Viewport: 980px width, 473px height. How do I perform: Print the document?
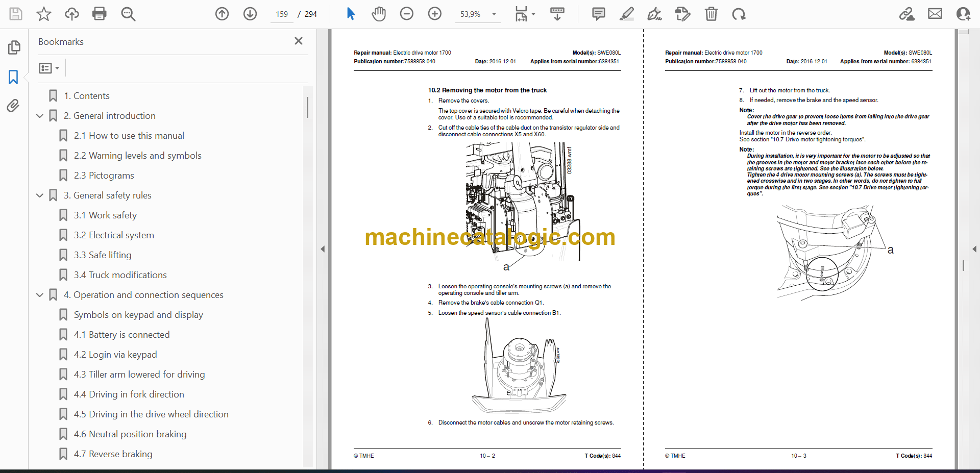[x=100, y=14]
